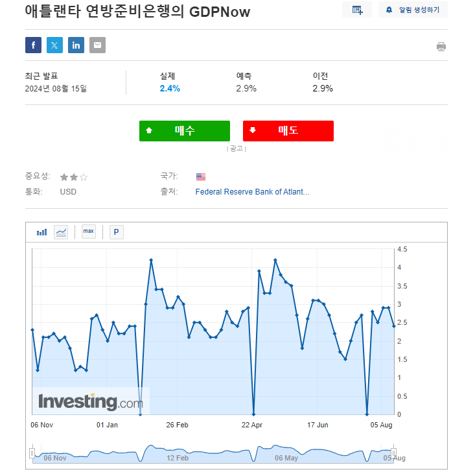Toggle the P option on chart toolbar
This screenshot has height=476, width=451.
[117, 232]
